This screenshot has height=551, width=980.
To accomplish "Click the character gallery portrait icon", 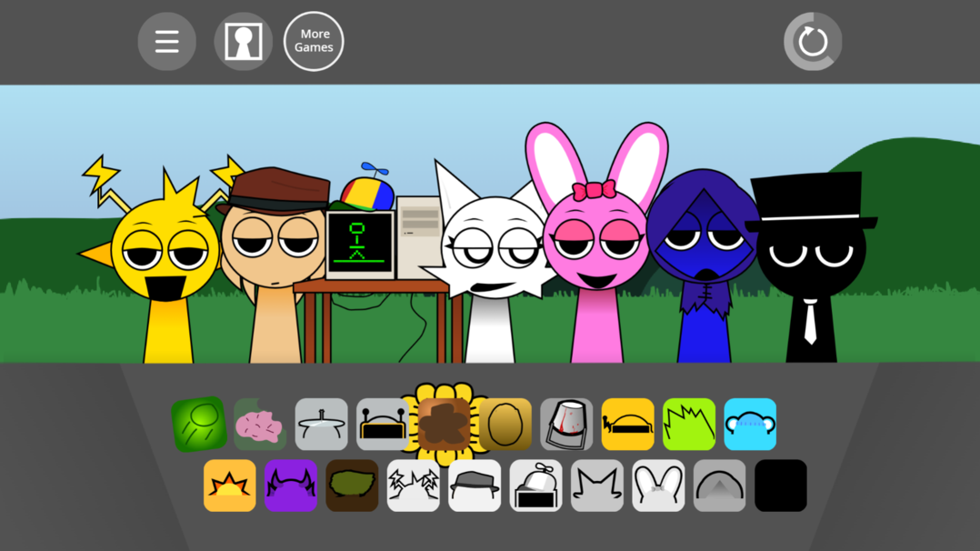I will click(243, 41).
